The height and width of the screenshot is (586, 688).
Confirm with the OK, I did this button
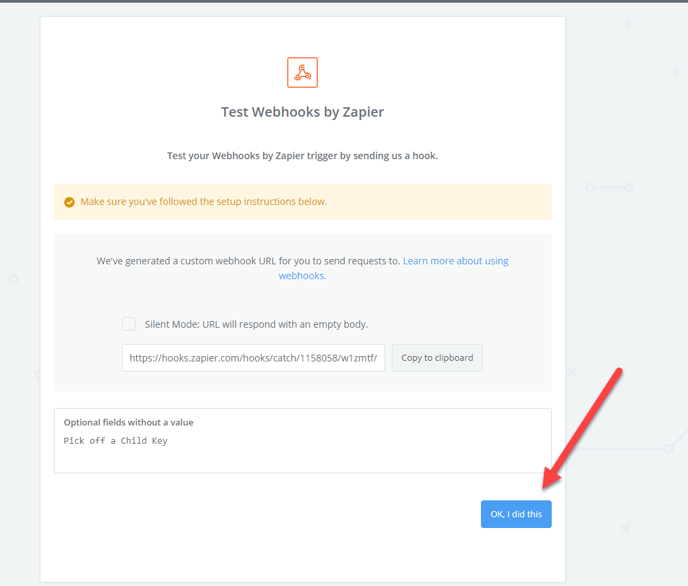(x=516, y=514)
